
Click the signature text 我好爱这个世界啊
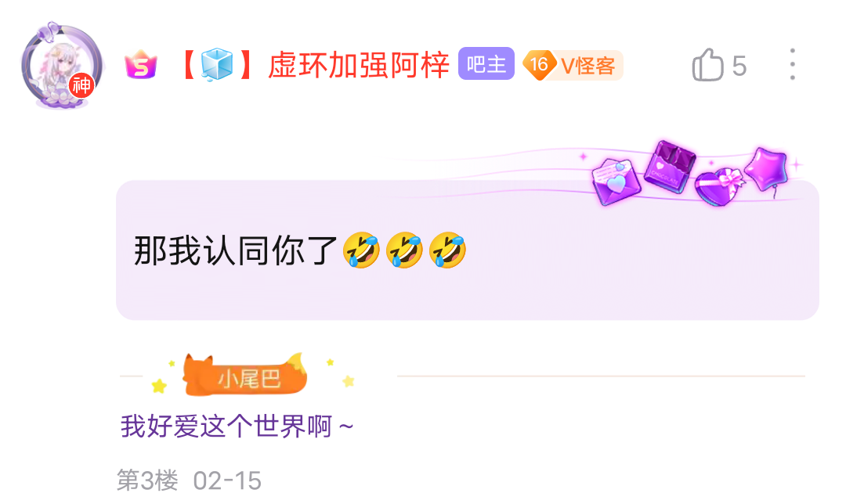pos(226,427)
